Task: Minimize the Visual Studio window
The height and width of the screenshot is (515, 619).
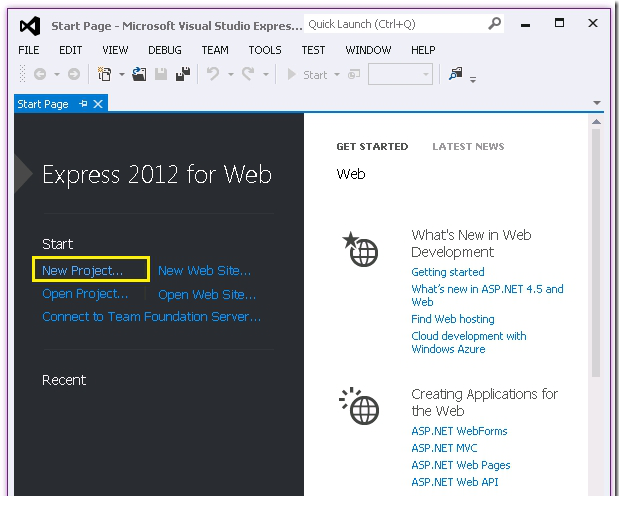Action: [525, 24]
